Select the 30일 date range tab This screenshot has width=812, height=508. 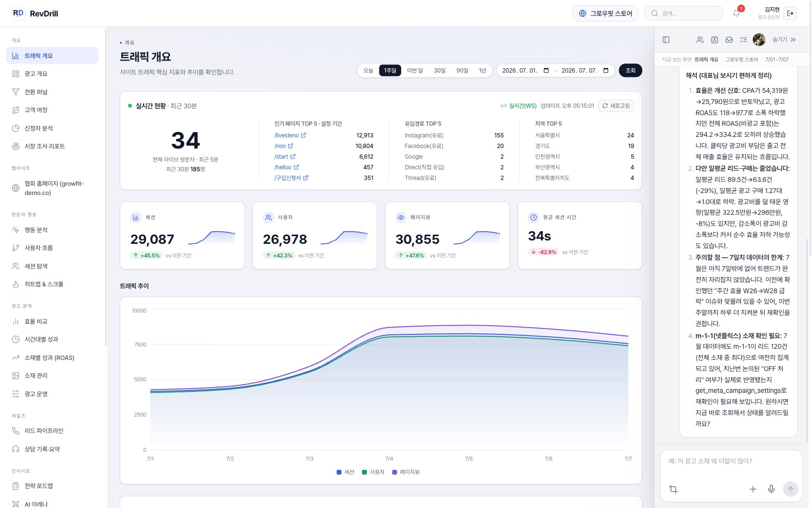[440, 71]
